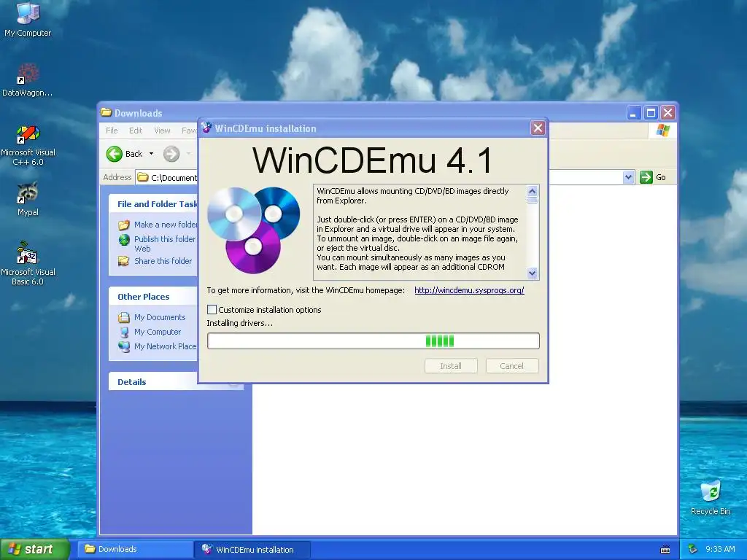Click My Documents icon in Other Places

point(124,317)
